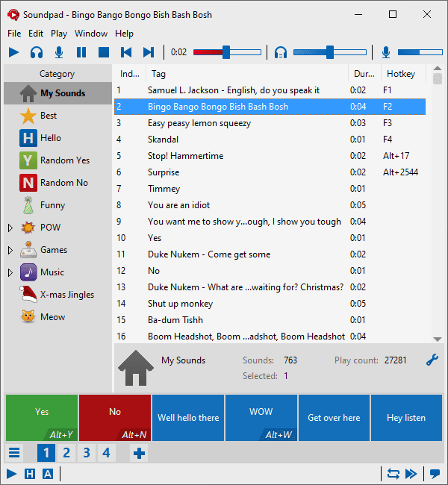Viewport: 448px width, 485px height.
Task: Click the wrench settings icon
Action: pos(432,360)
